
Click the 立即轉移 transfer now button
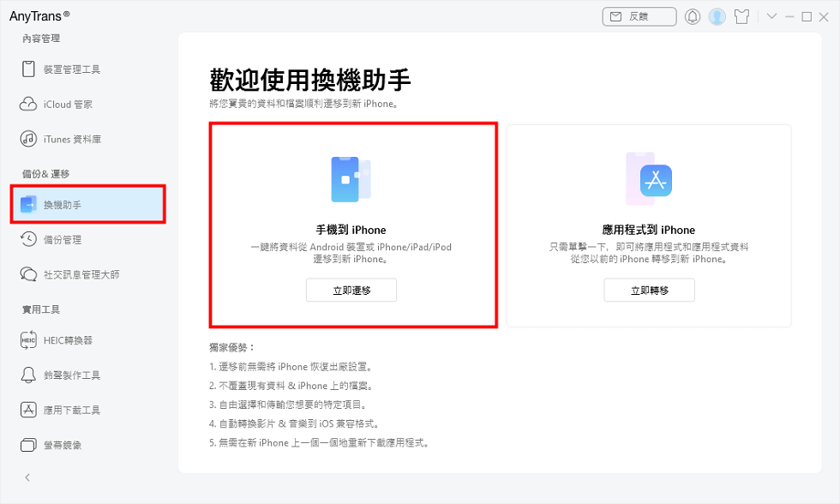649,290
